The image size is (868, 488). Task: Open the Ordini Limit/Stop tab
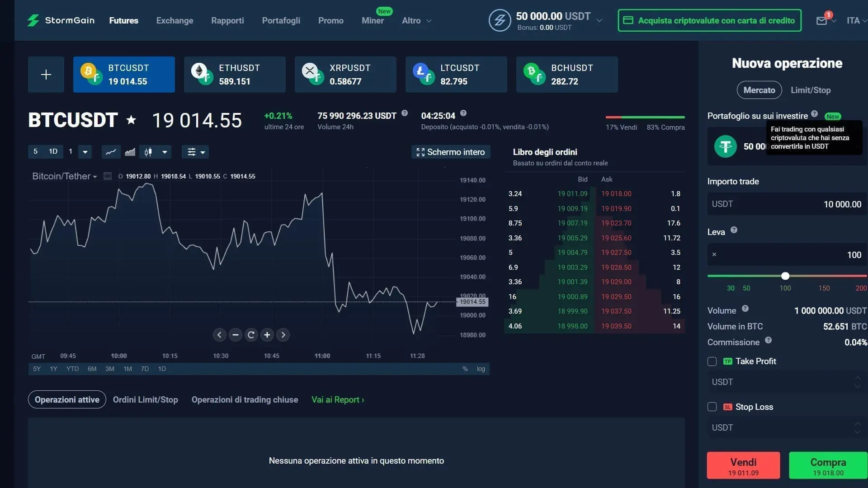click(x=146, y=399)
